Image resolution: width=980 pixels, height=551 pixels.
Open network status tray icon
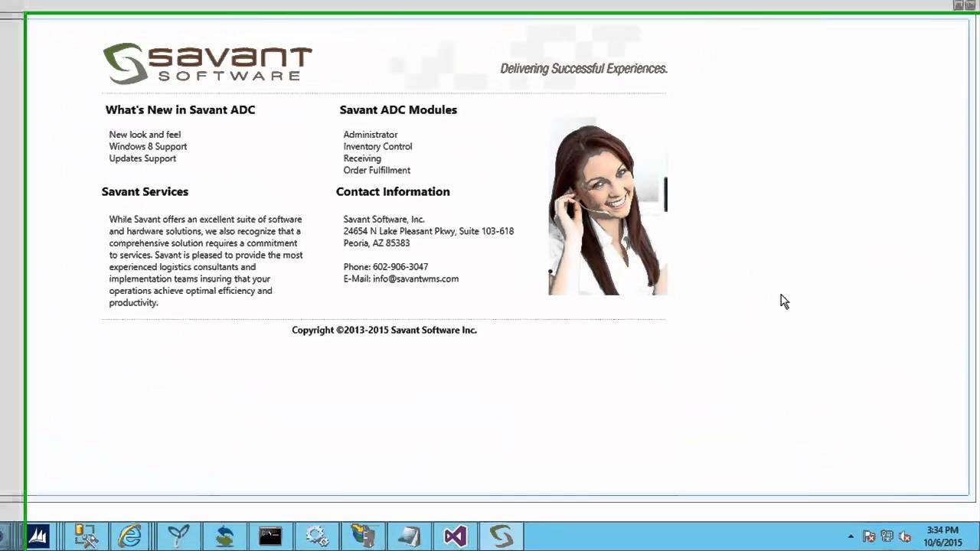(x=887, y=536)
